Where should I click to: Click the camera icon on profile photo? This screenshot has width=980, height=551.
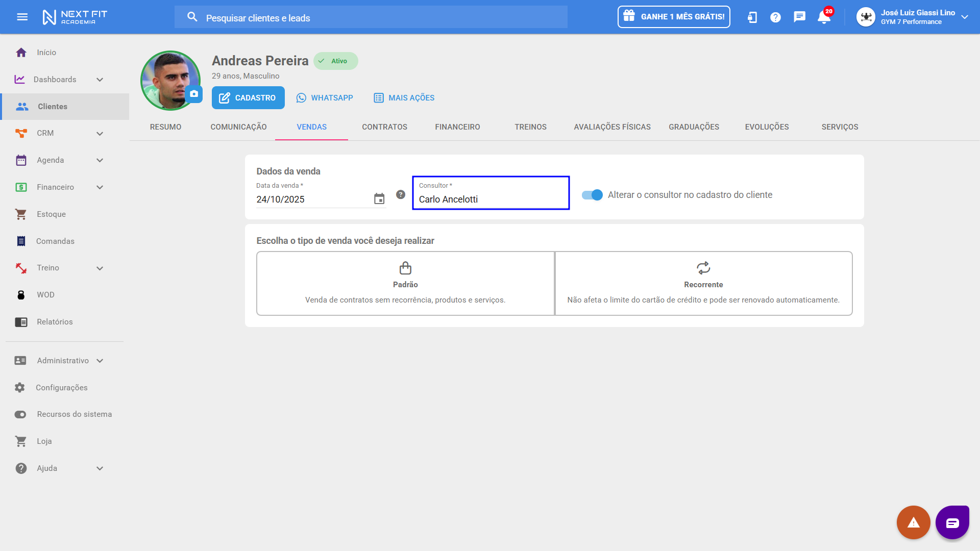194,94
